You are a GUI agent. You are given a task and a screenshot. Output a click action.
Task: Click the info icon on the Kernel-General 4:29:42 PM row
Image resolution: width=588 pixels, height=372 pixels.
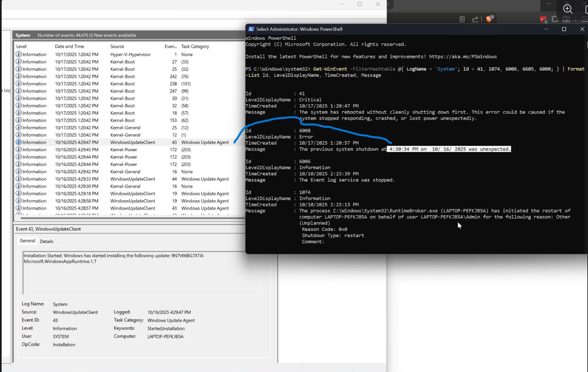[x=18, y=171]
